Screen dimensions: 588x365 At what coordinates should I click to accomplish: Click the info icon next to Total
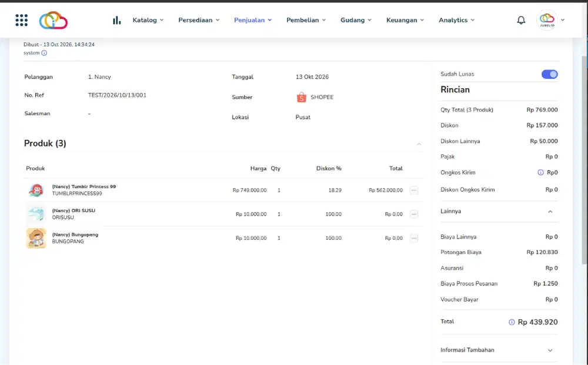coord(512,322)
